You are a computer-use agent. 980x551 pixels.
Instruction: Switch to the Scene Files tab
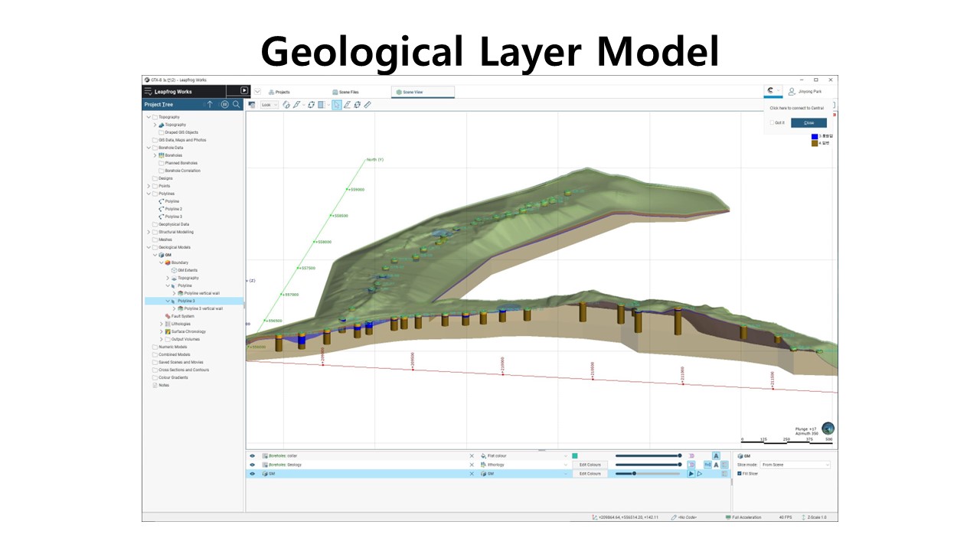tap(346, 92)
